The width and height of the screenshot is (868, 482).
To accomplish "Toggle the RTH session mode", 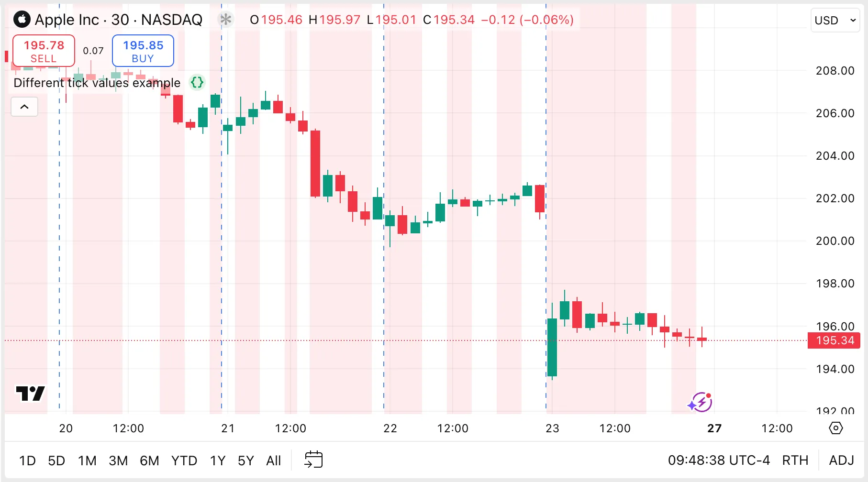I will point(795,460).
